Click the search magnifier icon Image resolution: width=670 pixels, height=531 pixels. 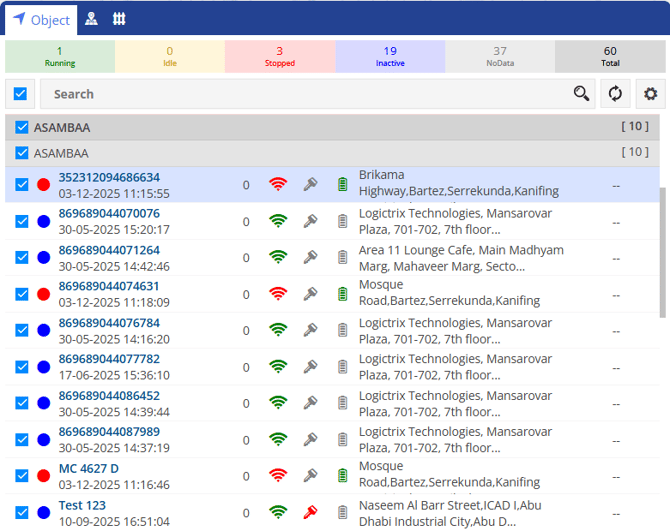pos(581,94)
